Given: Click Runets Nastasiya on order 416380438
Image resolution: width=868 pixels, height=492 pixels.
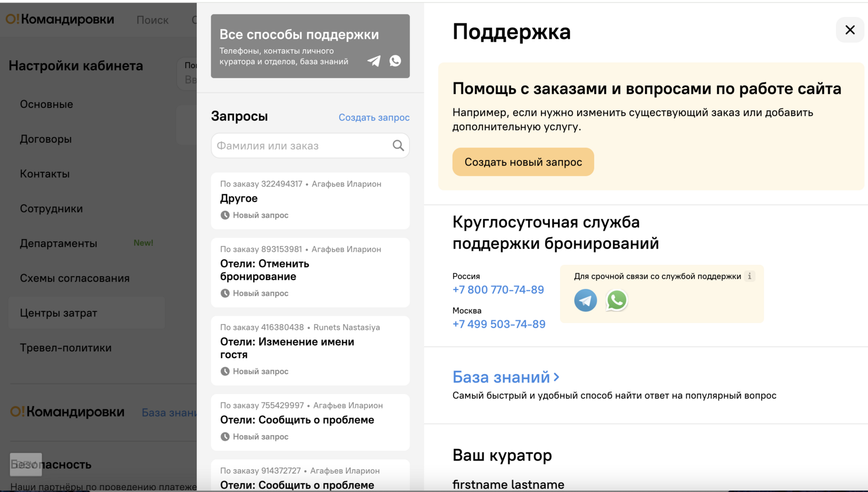Looking at the screenshot, I should point(346,327).
